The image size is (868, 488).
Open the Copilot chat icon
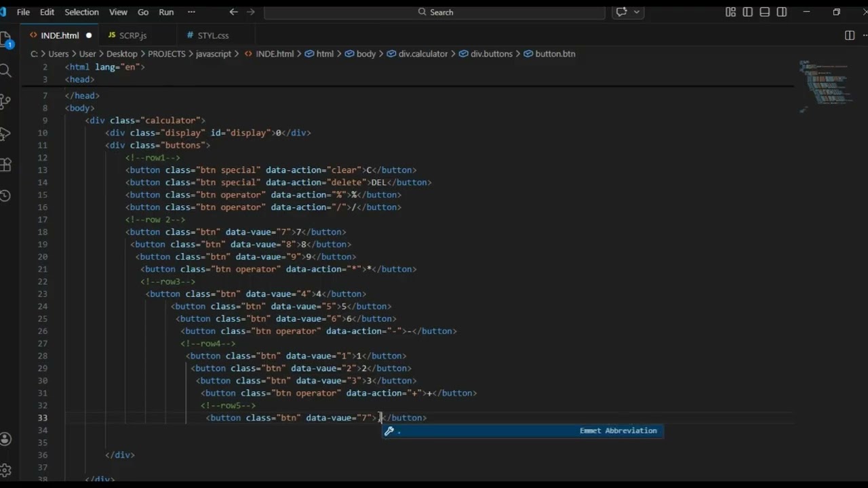(620, 12)
